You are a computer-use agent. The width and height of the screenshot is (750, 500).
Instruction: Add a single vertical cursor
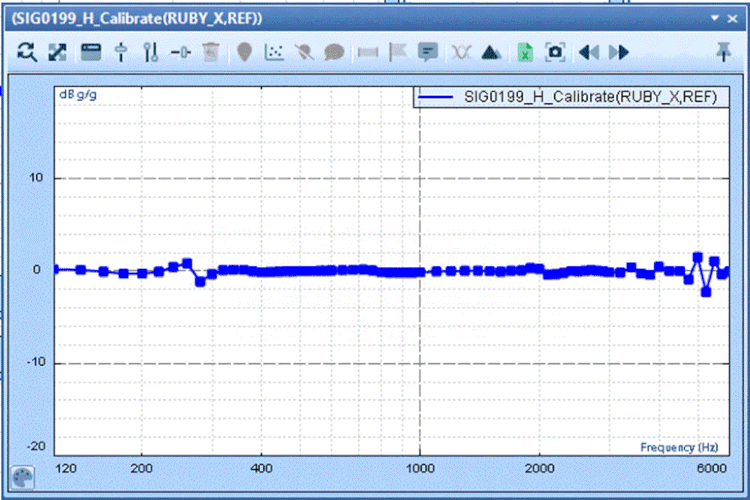click(x=121, y=52)
